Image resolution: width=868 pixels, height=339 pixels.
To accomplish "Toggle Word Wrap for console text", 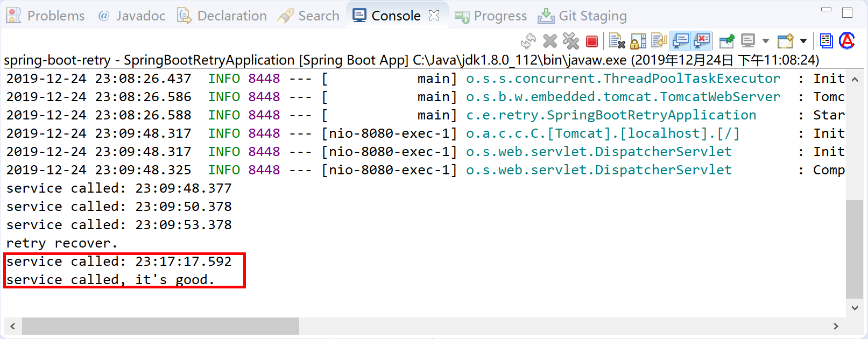I will pyautogui.click(x=659, y=41).
